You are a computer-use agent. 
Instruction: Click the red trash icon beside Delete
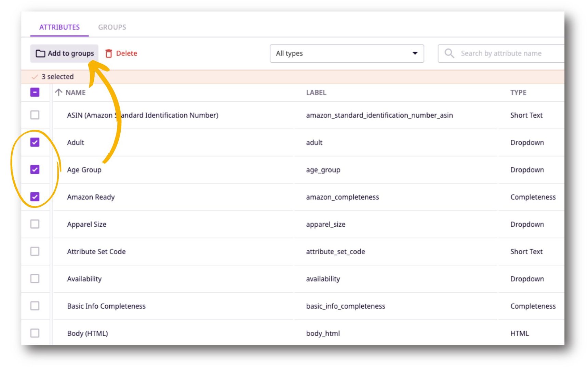click(109, 53)
